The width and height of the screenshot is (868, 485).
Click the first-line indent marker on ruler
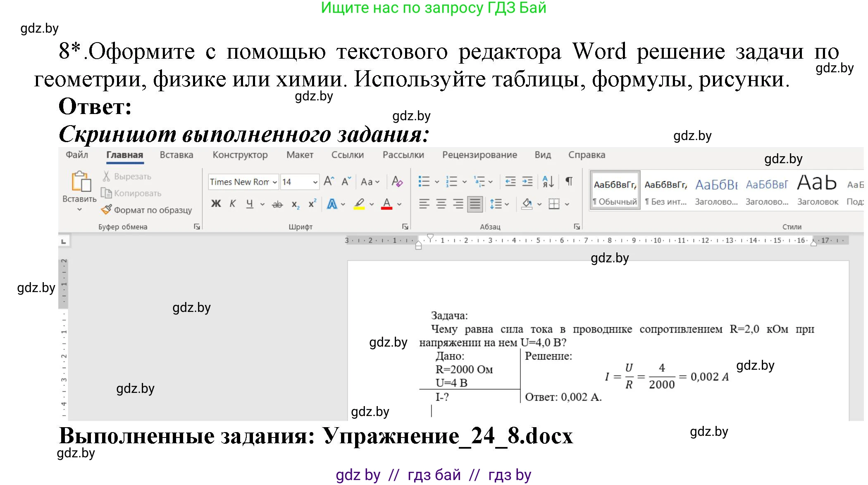click(x=430, y=238)
